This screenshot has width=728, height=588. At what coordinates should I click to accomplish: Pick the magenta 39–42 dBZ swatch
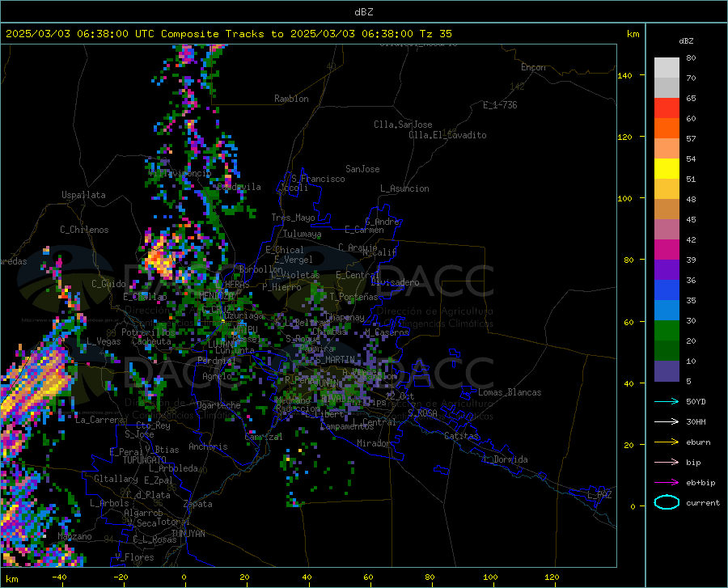[x=667, y=250]
